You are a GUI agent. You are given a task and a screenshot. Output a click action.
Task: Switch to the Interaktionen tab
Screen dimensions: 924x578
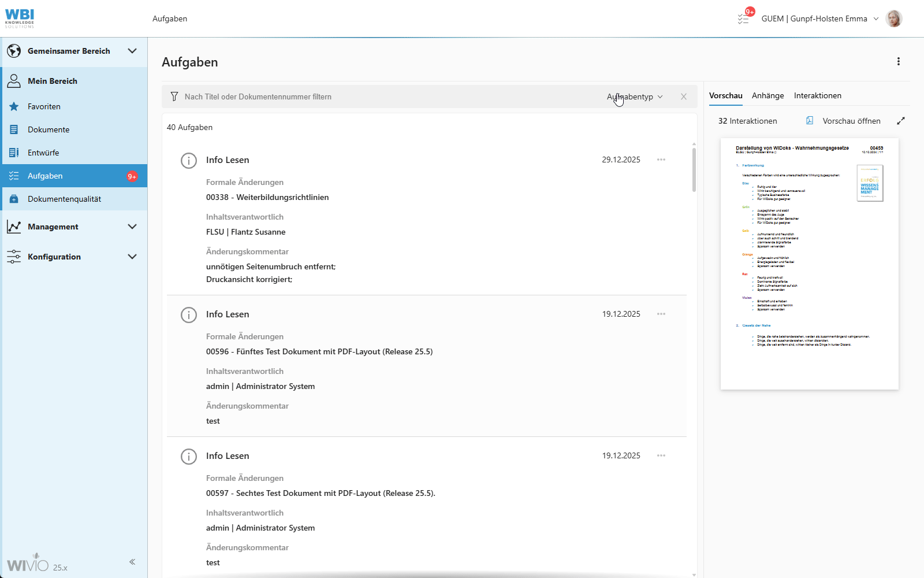tap(817, 95)
